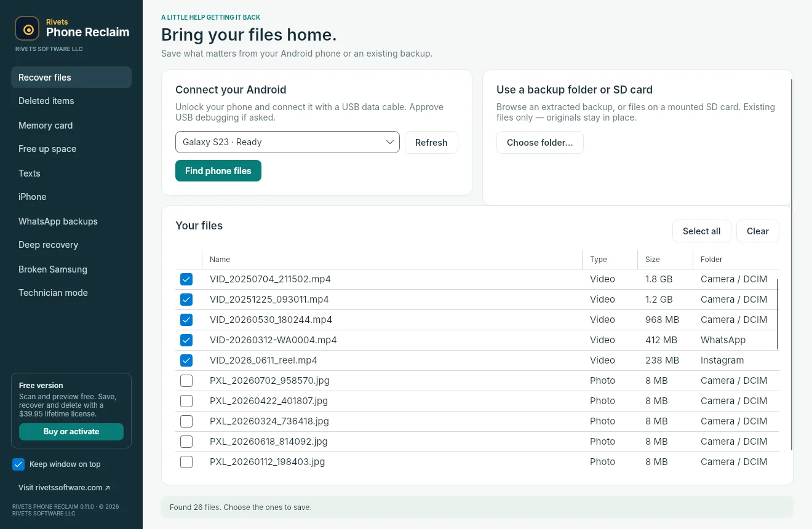The image size is (812, 529).
Task: Open the Broken Samsung section
Action: pos(71,269)
